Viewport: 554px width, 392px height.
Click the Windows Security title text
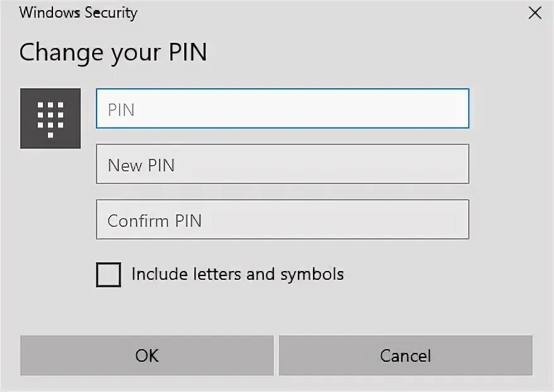78,13
